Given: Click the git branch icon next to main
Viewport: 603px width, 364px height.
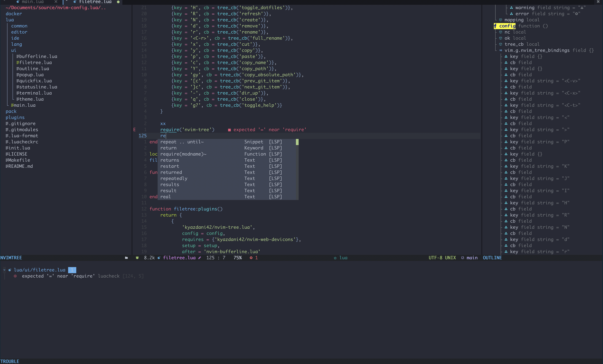Looking at the screenshot, I should 463,258.
